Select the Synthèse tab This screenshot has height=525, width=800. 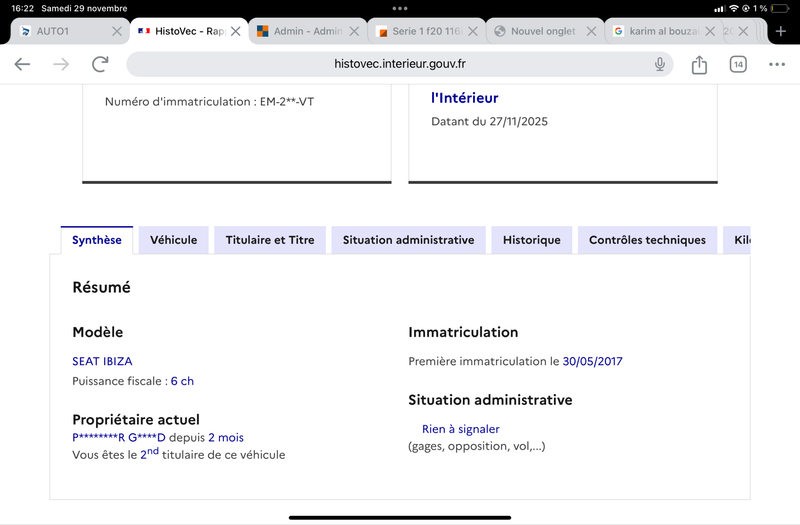click(97, 240)
